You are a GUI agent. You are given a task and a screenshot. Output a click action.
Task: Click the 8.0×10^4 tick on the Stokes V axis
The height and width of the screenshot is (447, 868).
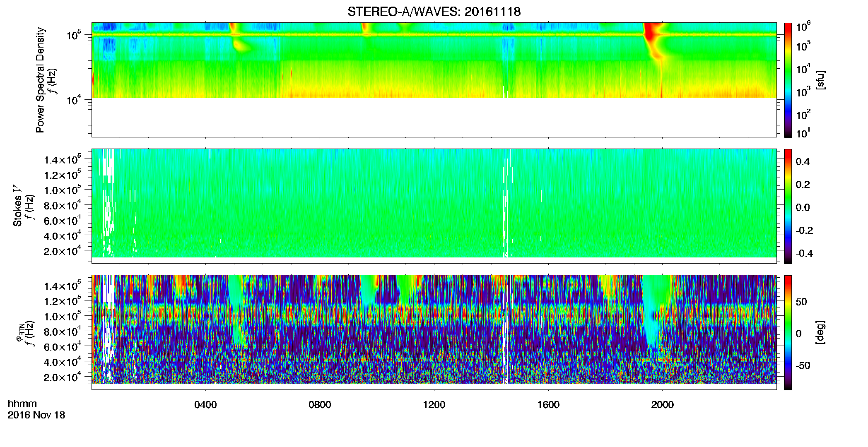[63, 206]
